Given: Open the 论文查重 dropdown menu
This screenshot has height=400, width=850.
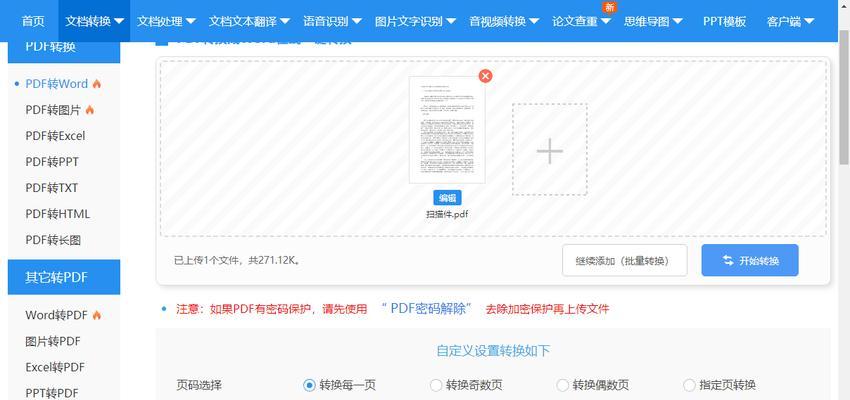Looking at the screenshot, I should [x=582, y=21].
